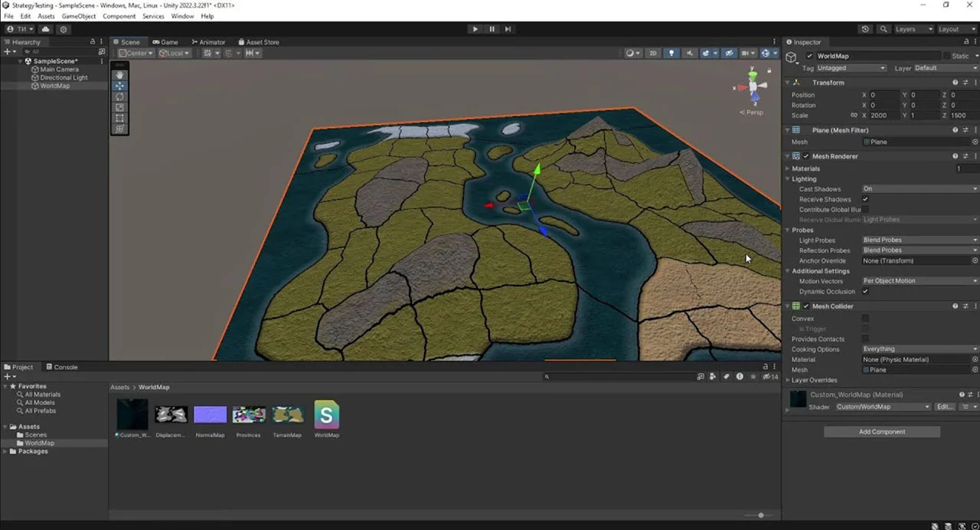Image resolution: width=980 pixels, height=530 pixels.
Task: Open the Cast Shadows dropdown
Action: (x=920, y=188)
